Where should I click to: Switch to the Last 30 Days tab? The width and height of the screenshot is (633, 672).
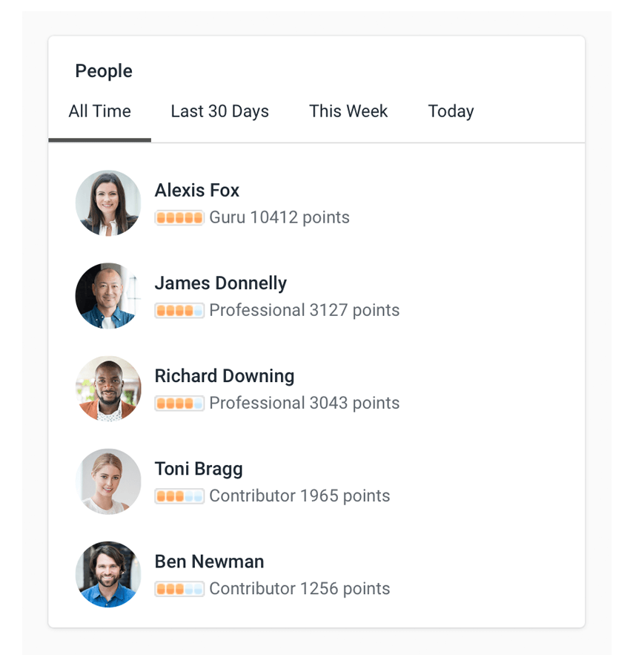(219, 111)
